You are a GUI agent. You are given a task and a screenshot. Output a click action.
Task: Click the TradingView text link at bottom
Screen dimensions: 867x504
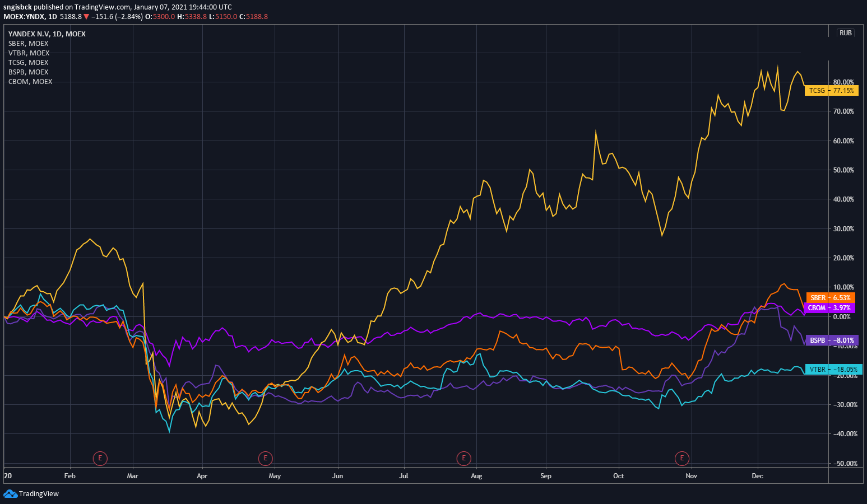tap(39, 494)
